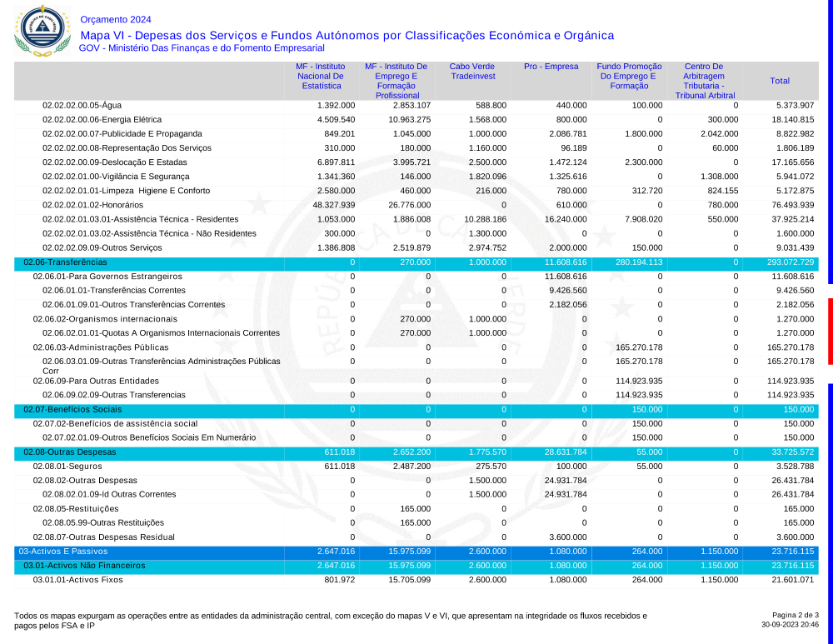Click the 02.02.02.01.02-Honorários row label
The height and width of the screenshot is (644, 833).
point(92,205)
